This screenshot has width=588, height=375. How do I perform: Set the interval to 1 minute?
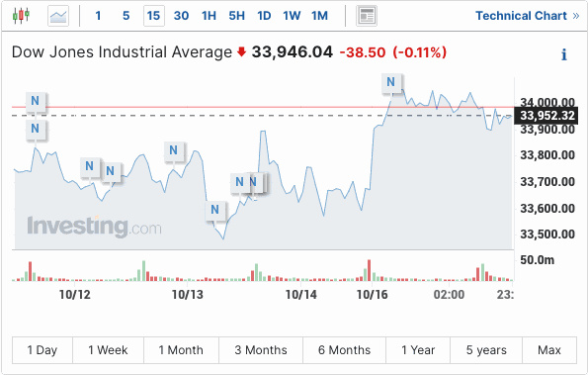(x=98, y=16)
